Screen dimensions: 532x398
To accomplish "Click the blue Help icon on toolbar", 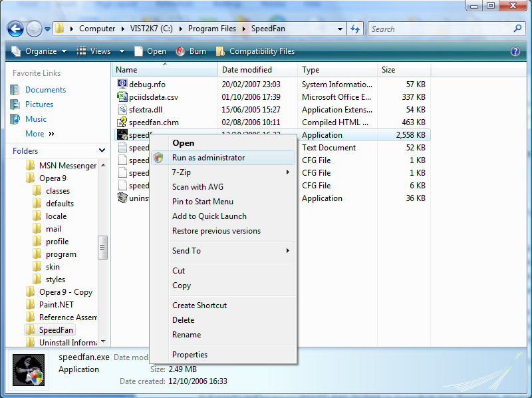I will (515, 51).
